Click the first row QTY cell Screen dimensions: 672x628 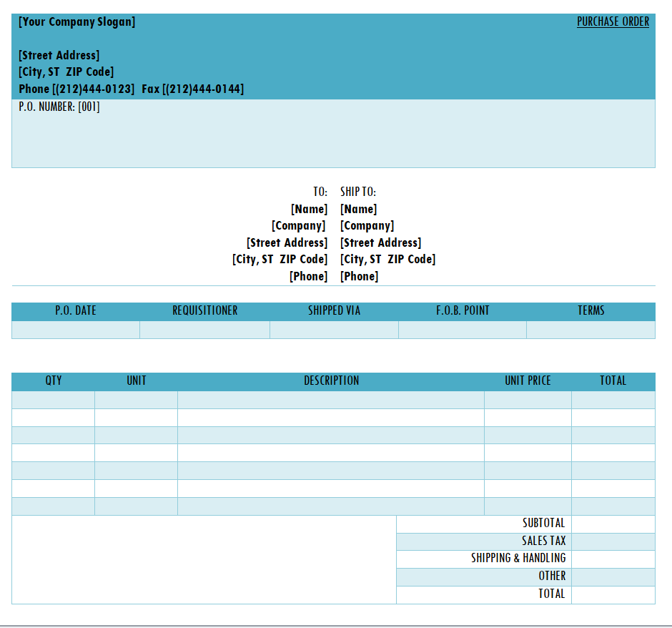pyautogui.click(x=53, y=400)
